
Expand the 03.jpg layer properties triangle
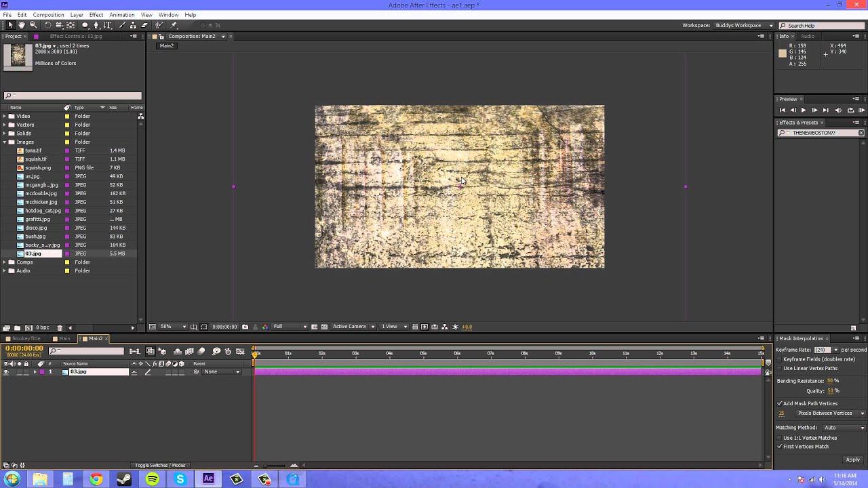(x=35, y=372)
